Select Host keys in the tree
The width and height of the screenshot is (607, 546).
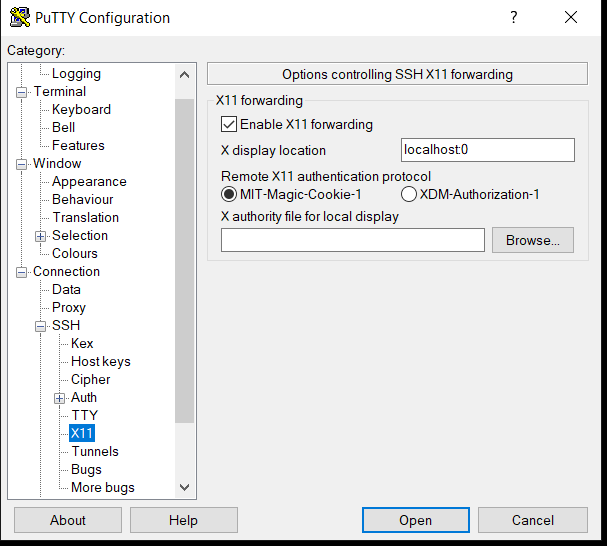click(101, 361)
